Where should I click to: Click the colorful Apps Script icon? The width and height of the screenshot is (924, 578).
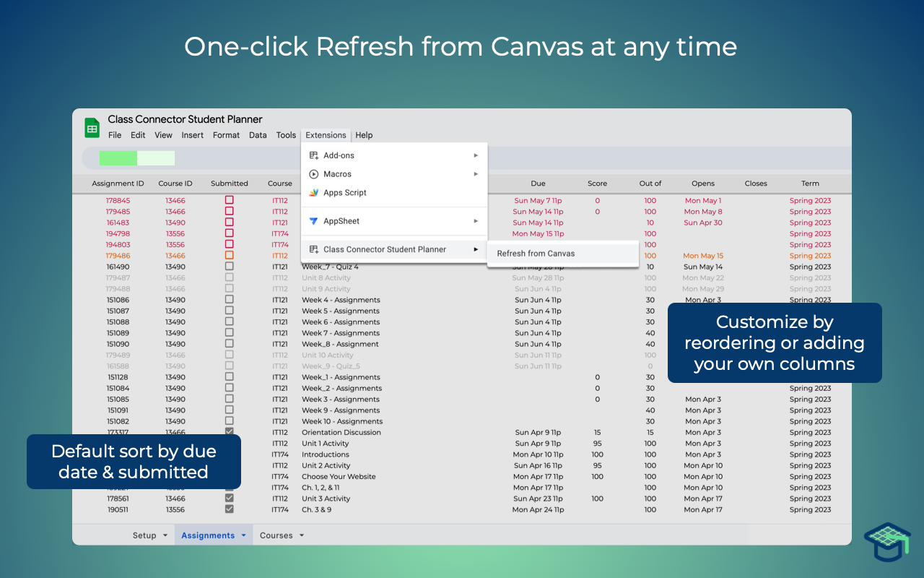pyautogui.click(x=314, y=193)
